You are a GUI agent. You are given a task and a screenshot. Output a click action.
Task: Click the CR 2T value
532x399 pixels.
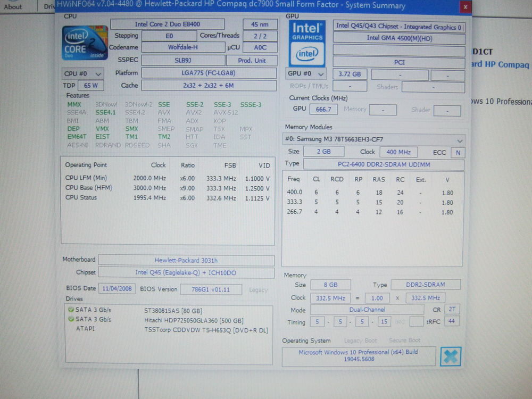[x=452, y=309]
